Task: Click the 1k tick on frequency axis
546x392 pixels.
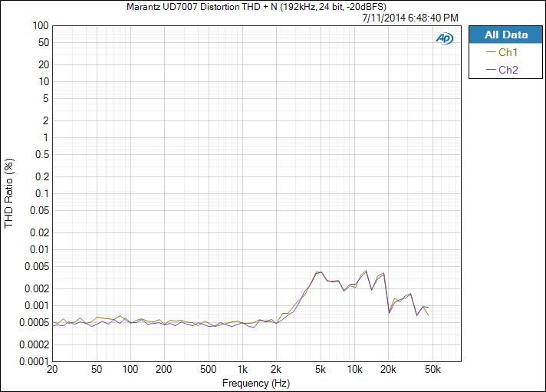Action: [242, 370]
